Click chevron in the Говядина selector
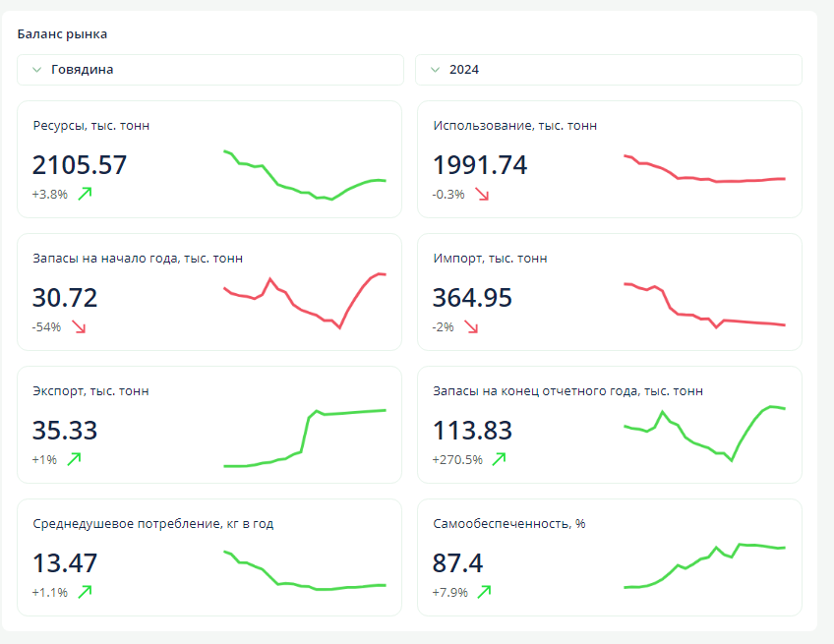Image resolution: width=834 pixels, height=644 pixels. tap(36, 70)
